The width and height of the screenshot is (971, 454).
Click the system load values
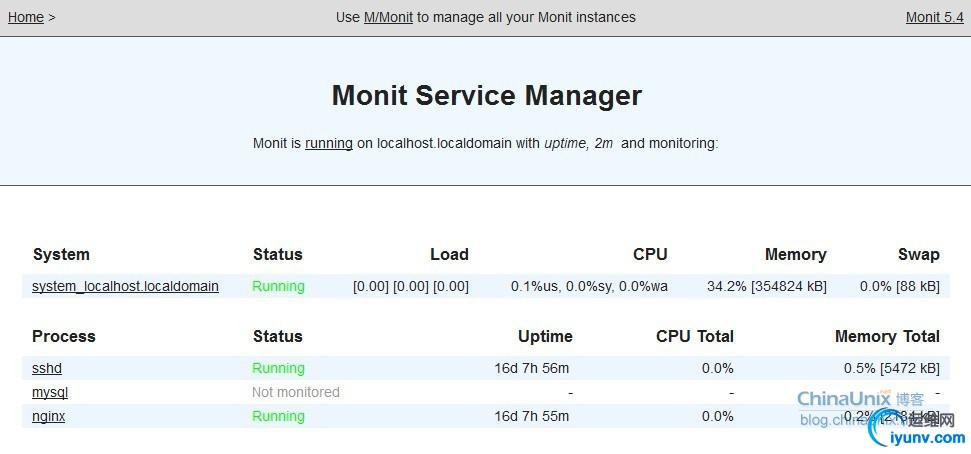pos(410,286)
